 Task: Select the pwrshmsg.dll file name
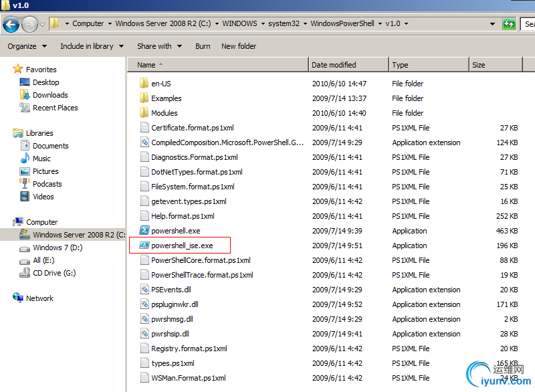pyautogui.click(x=173, y=319)
